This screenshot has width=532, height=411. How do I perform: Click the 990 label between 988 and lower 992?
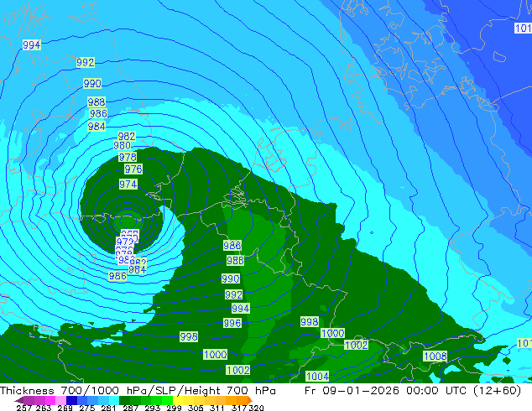click(x=231, y=278)
